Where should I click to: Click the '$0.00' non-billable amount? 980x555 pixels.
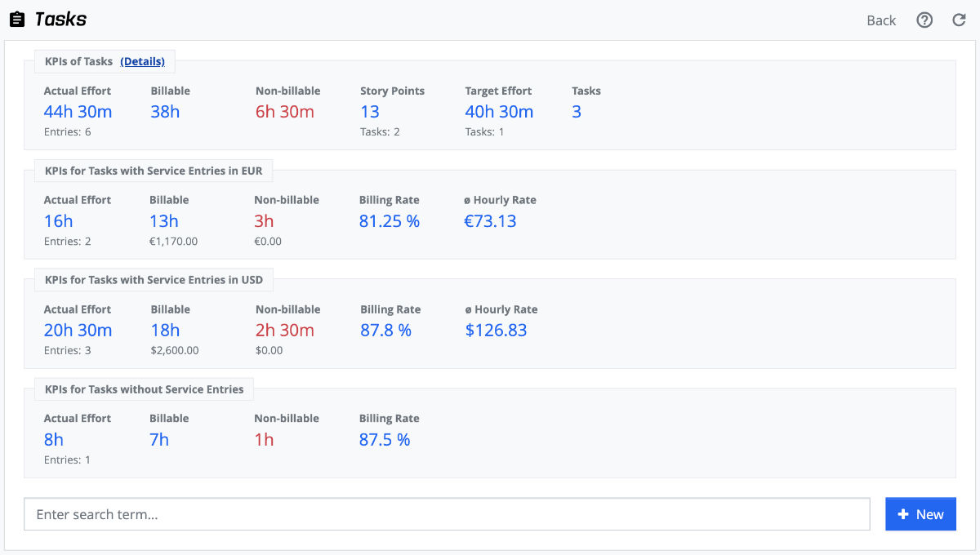point(269,351)
